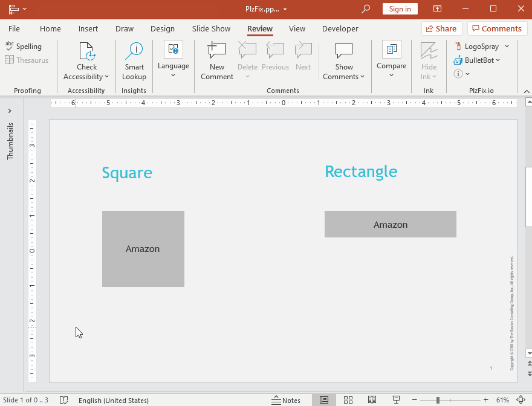This screenshot has width=532, height=406.
Task: Click the Sign in button
Action: [x=400, y=9]
